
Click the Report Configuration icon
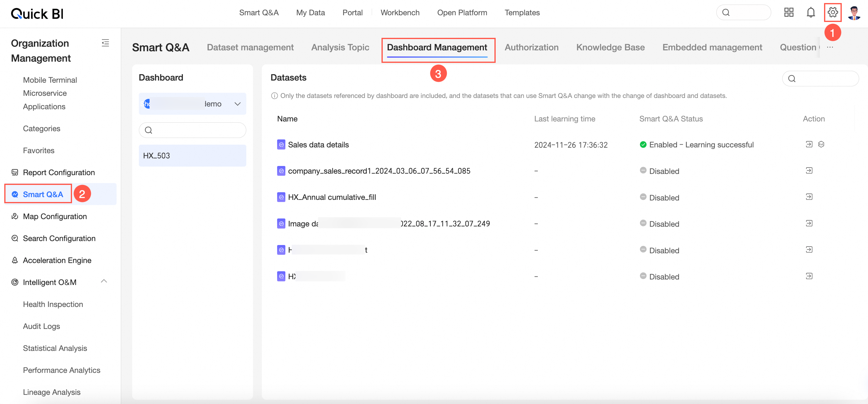click(x=15, y=172)
